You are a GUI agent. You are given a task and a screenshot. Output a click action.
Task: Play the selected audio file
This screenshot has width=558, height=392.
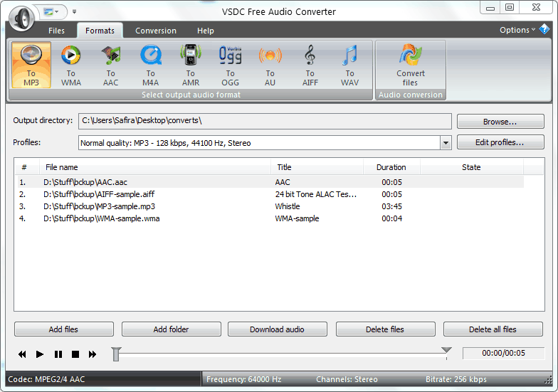[x=40, y=354]
